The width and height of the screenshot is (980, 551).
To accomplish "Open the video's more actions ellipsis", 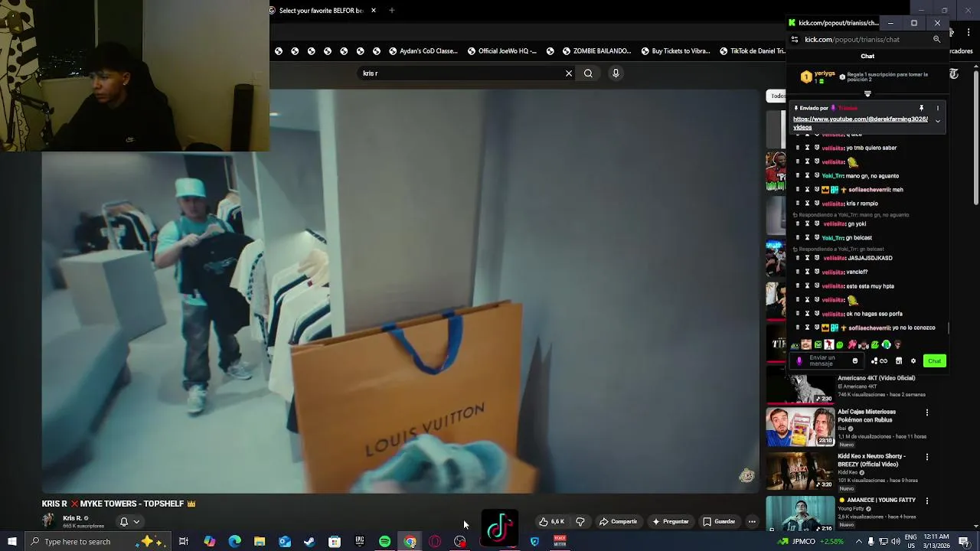I will (752, 522).
